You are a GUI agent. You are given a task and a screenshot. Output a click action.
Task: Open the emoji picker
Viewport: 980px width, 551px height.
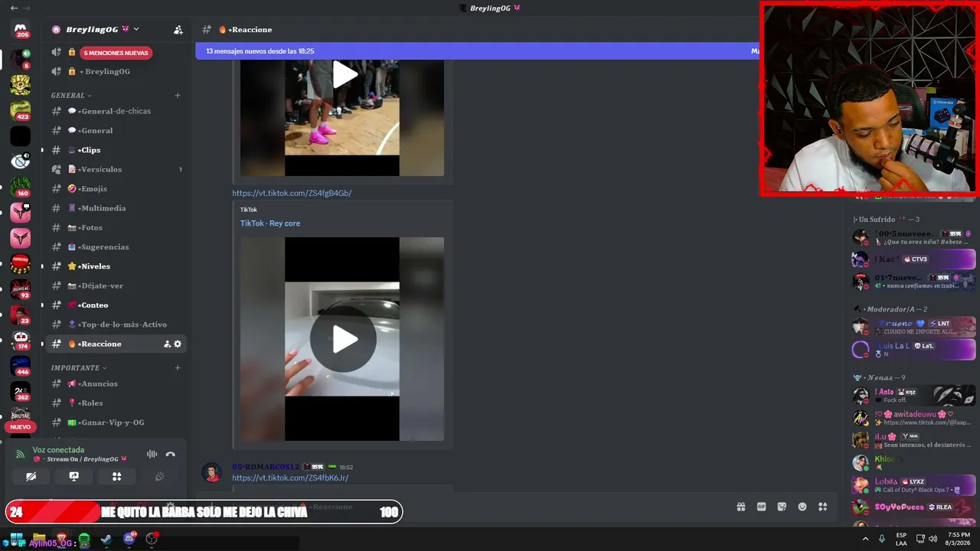(802, 507)
